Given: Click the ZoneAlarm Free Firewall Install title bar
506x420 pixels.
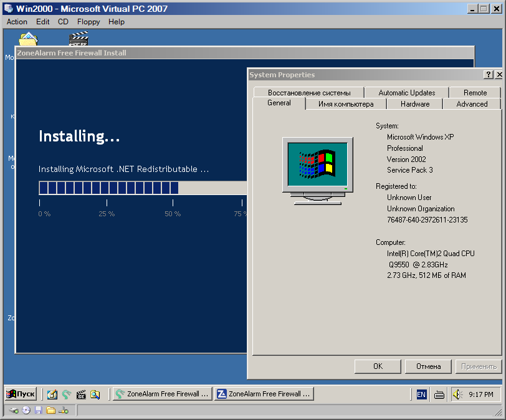Looking at the screenshot, I should [244, 53].
